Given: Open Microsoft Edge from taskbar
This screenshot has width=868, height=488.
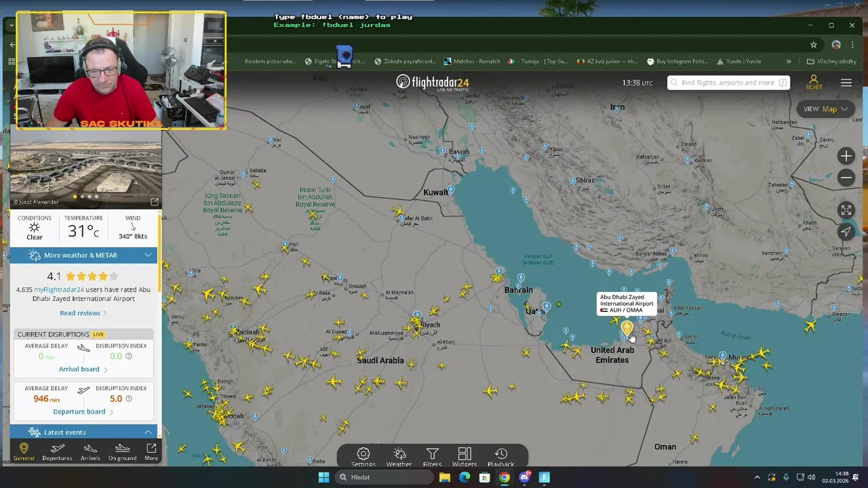Looking at the screenshot, I should point(465,477).
